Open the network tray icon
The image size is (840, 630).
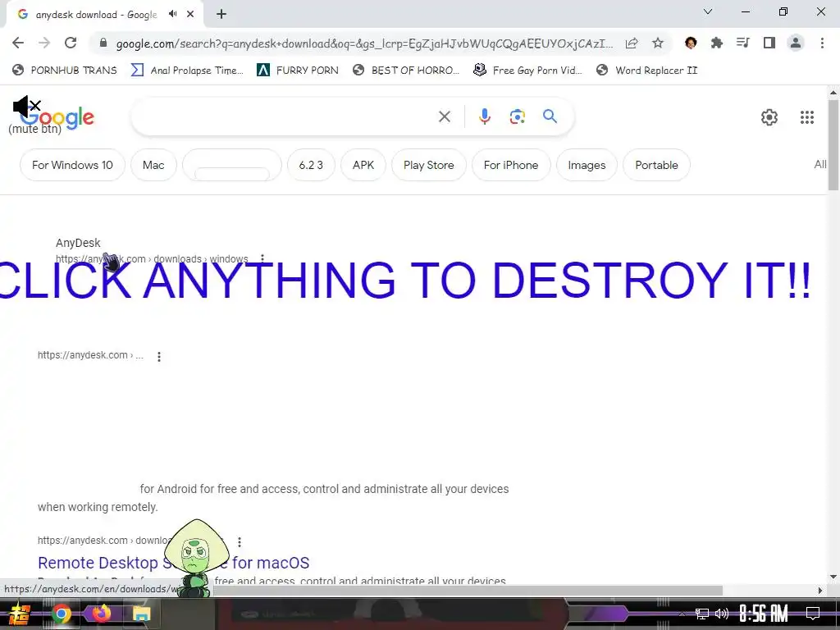point(702,614)
